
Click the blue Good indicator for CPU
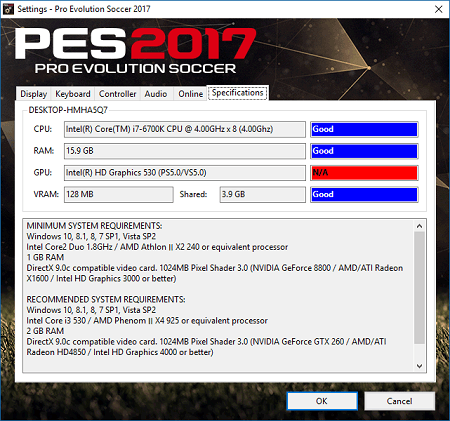point(364,129)
